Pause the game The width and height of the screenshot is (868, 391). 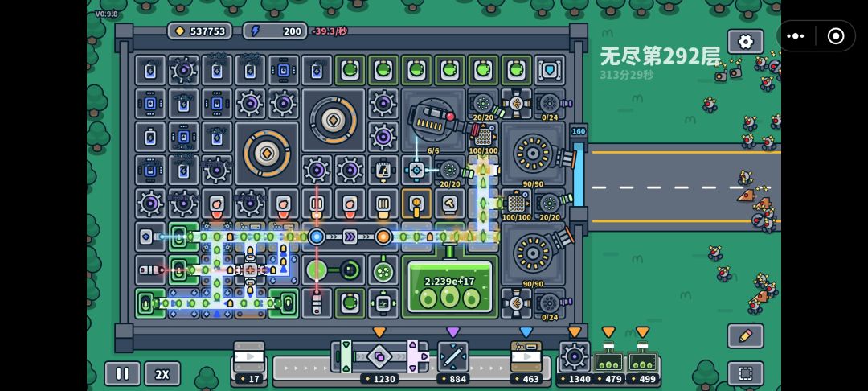122,374
